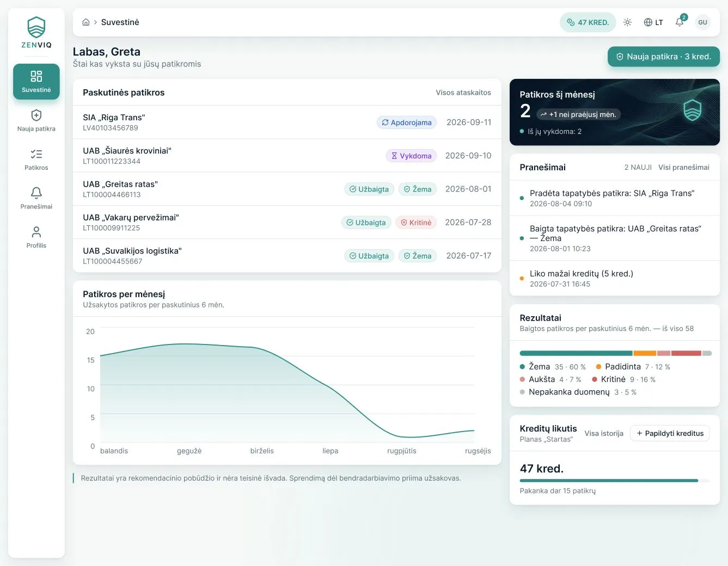The image size is (728, 566).
Task: Click Užbaigta badge for UAB „Suvalkijos logistika"
Action: pyautogui.click(x=369, y=256)
